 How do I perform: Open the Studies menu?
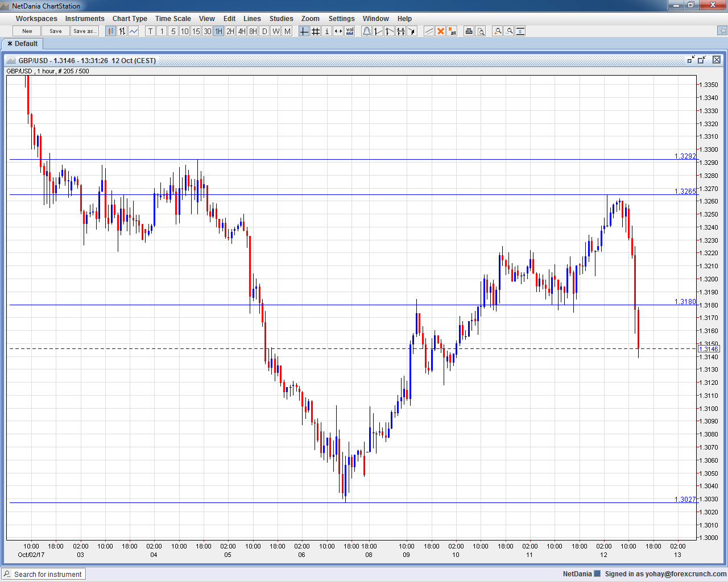click(x=282, y=19)
